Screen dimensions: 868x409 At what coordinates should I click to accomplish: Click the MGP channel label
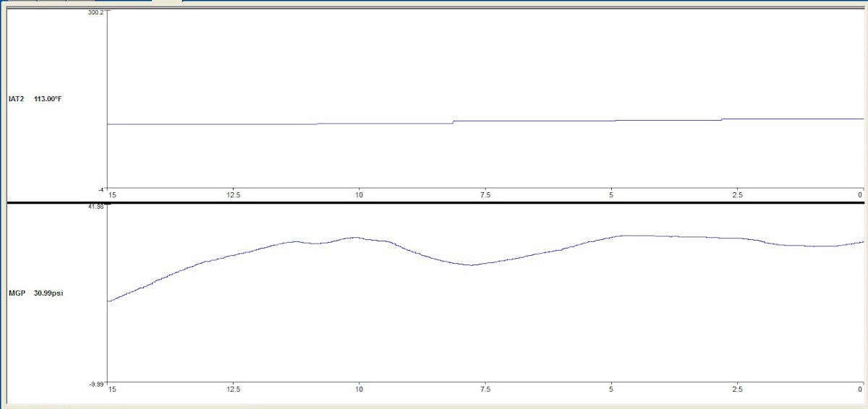click(17, 293)
